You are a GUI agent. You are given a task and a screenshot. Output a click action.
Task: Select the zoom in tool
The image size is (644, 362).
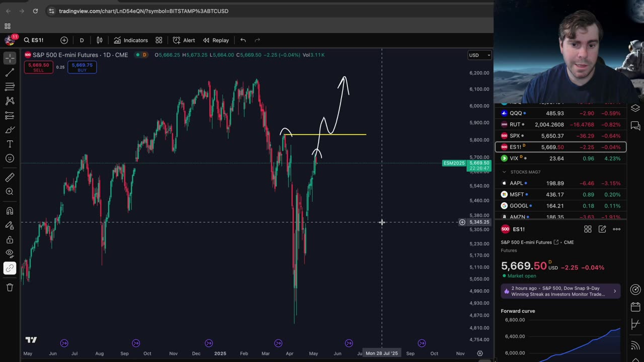tap(10, 192)
